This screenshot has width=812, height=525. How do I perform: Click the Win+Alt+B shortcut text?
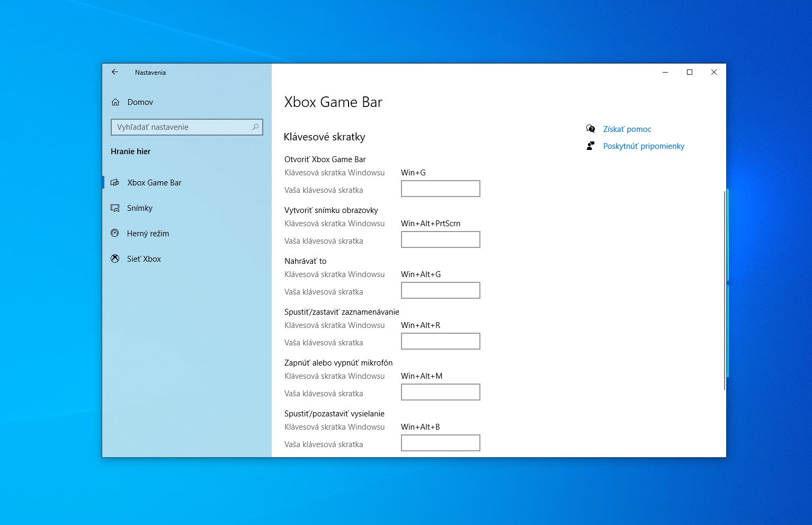point(421,427)
